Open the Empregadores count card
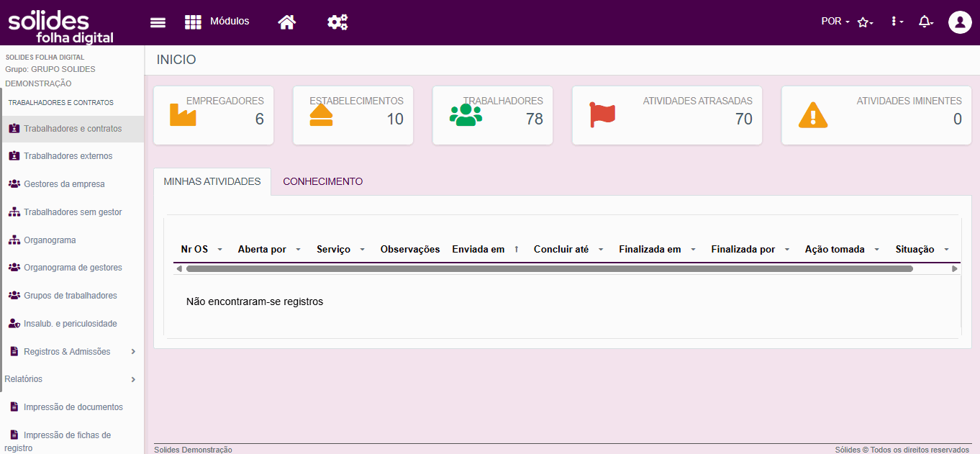The width and height of the screenshot is (980, 454). coord(214,115)
